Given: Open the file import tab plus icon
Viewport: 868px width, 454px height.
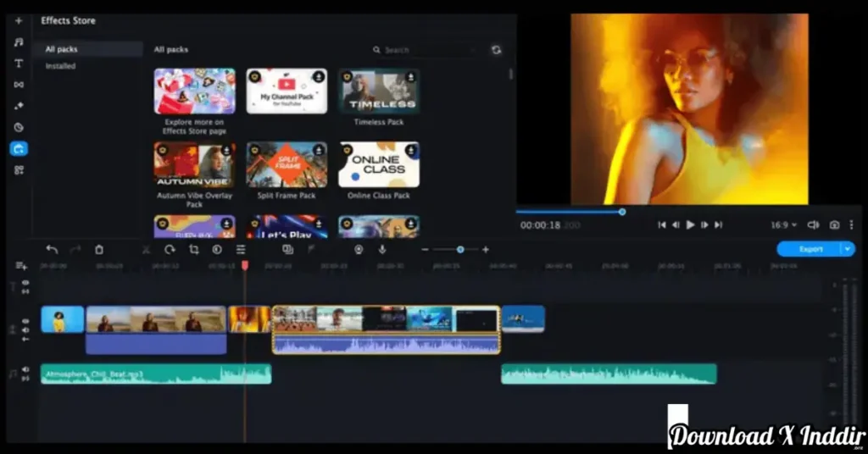Looking at the screenshot, I should 19,20.
